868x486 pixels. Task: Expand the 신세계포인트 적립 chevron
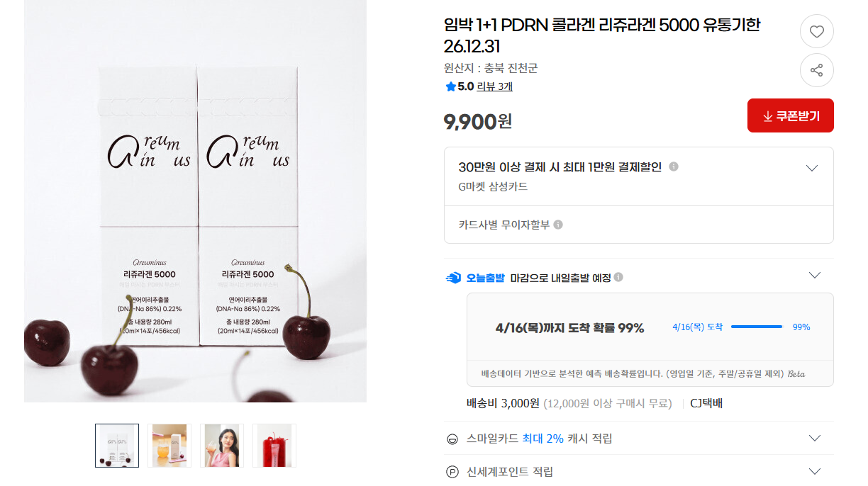tap(815, 471)
